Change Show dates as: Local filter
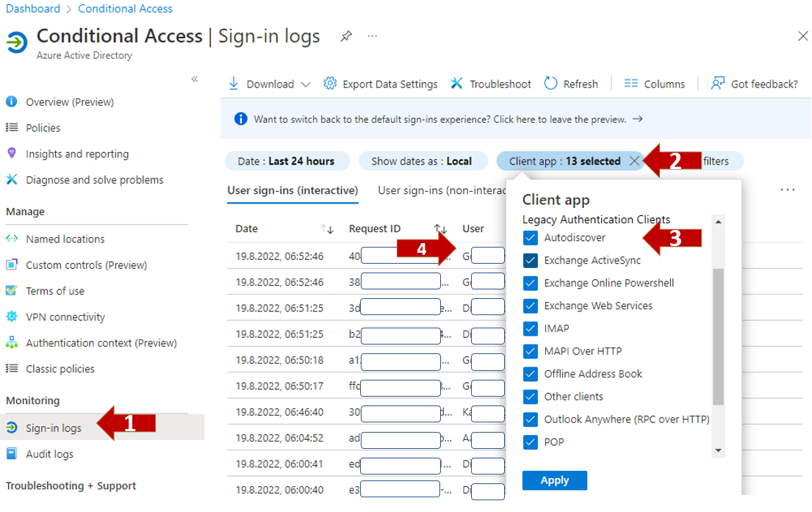This screenshot has width=812, height=512. 422,161
